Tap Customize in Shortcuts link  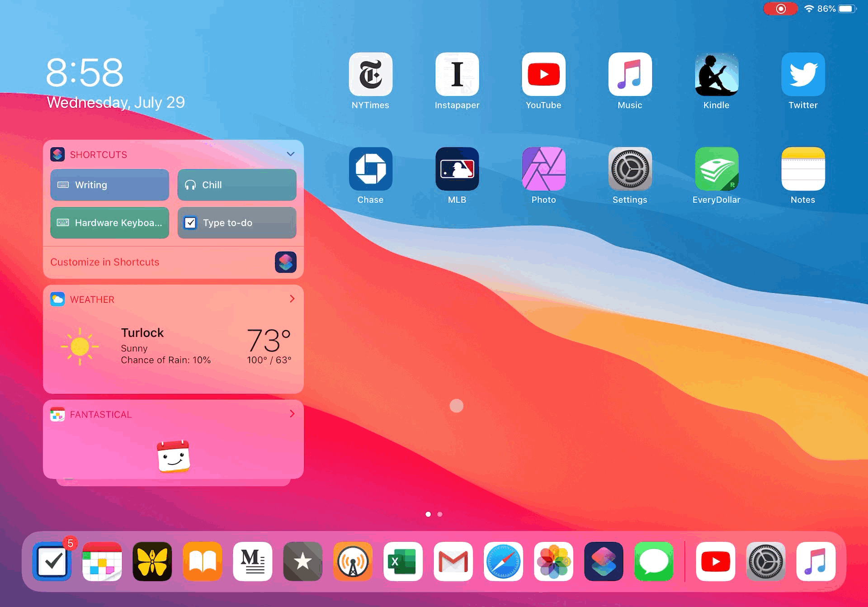pos(105,262)
